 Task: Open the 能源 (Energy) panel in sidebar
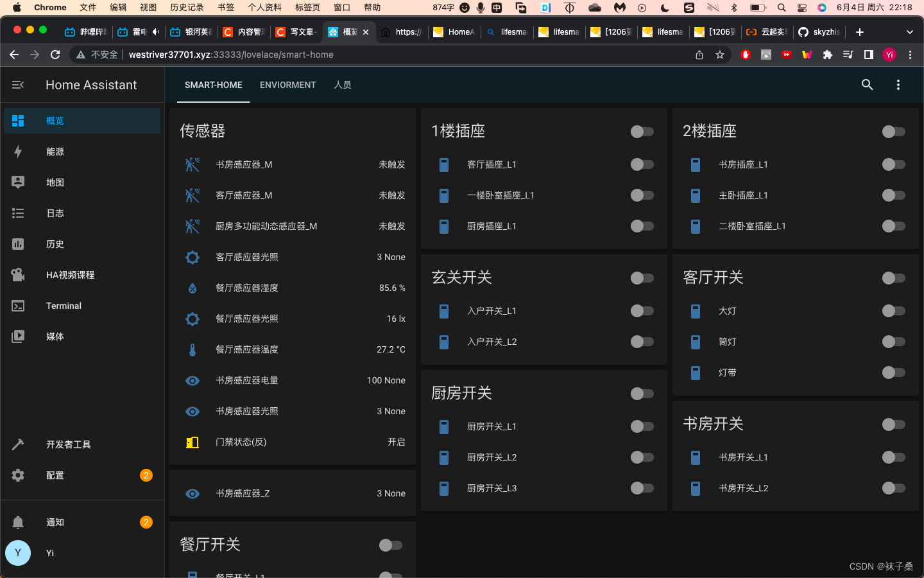point(55,152)
